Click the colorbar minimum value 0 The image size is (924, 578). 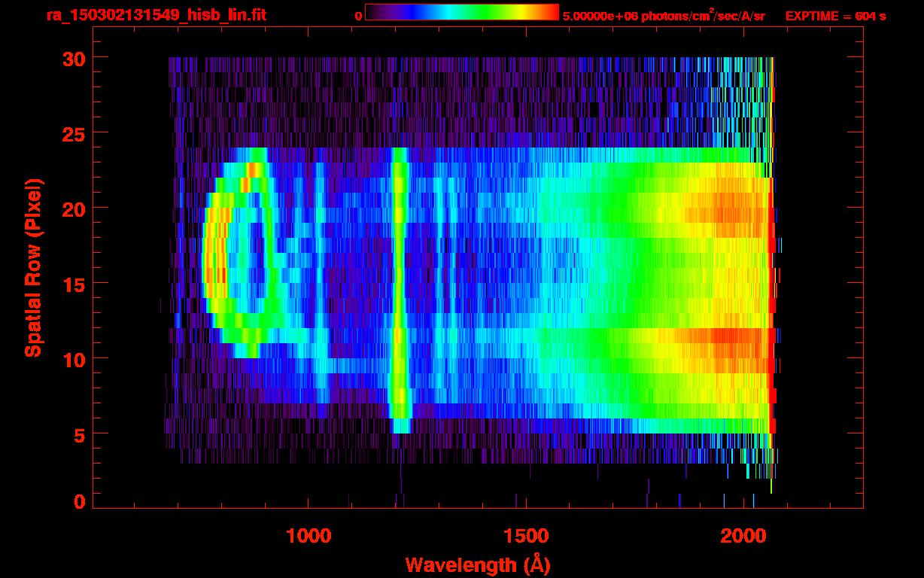click(358, 16)
